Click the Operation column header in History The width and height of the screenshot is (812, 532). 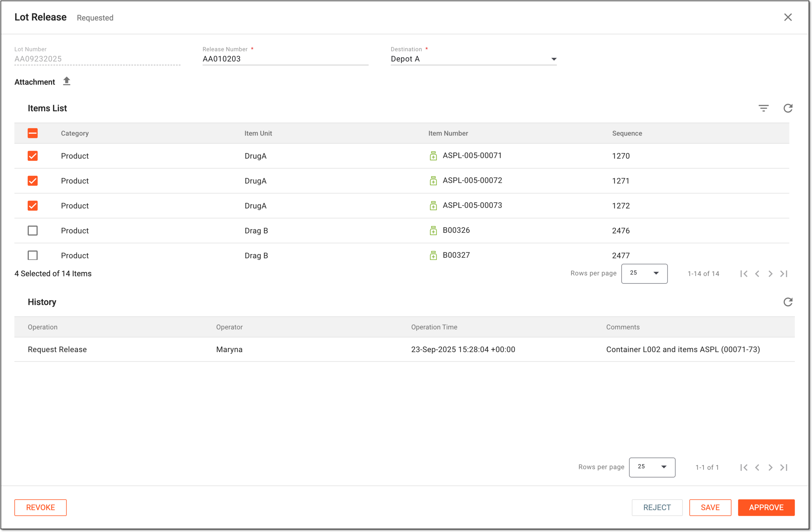click(43, 327)
